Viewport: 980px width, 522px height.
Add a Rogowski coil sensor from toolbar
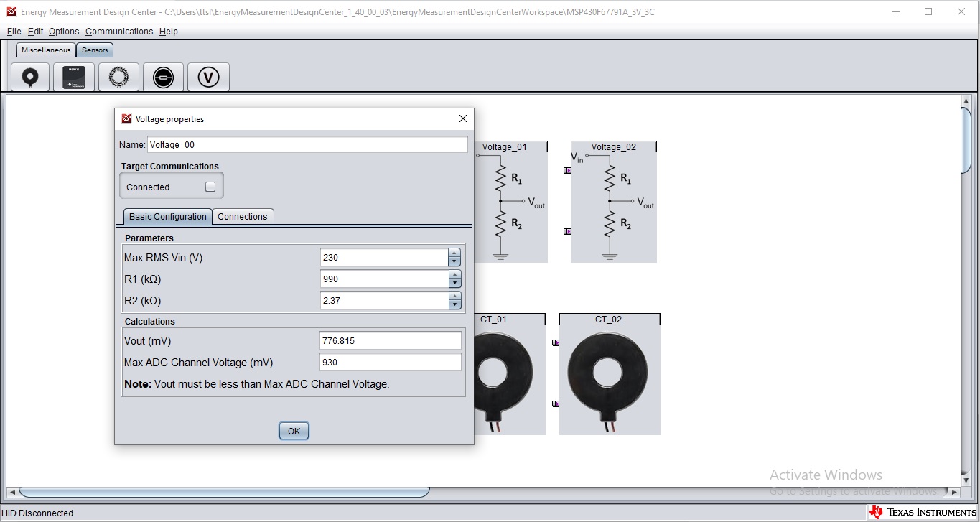[118, 77]
